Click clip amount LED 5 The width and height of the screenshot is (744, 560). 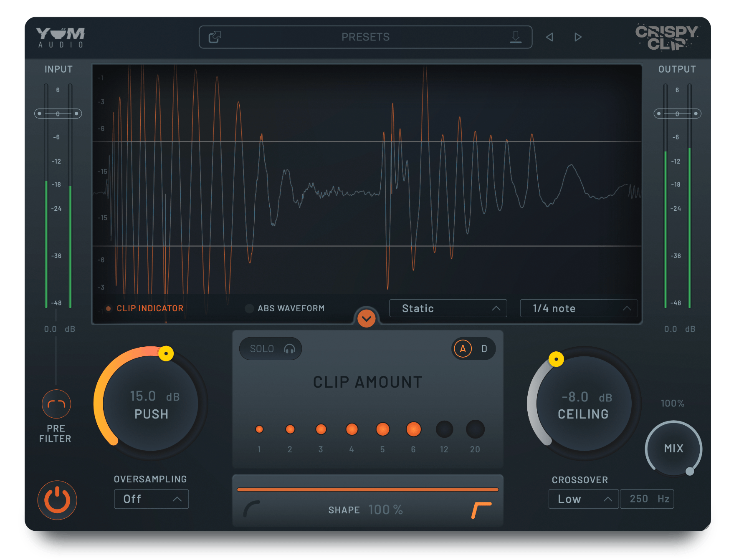coord(383,429)
